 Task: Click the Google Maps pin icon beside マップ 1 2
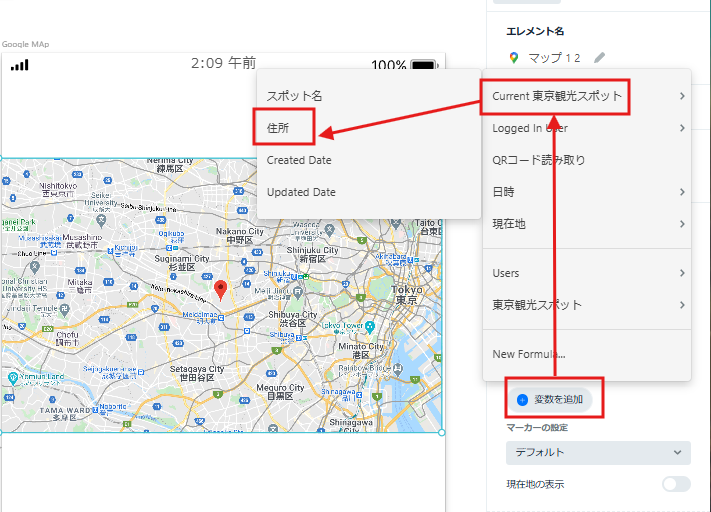click(514, 58)
